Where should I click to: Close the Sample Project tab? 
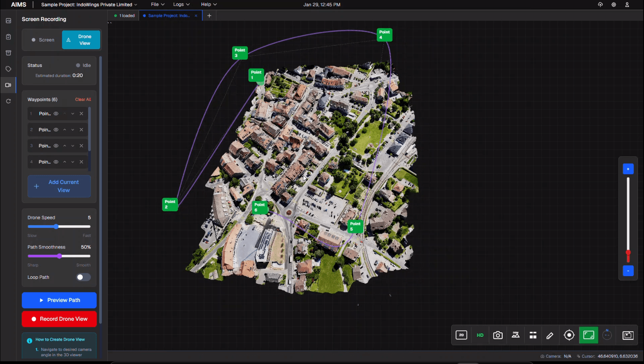tap(196, 16)
